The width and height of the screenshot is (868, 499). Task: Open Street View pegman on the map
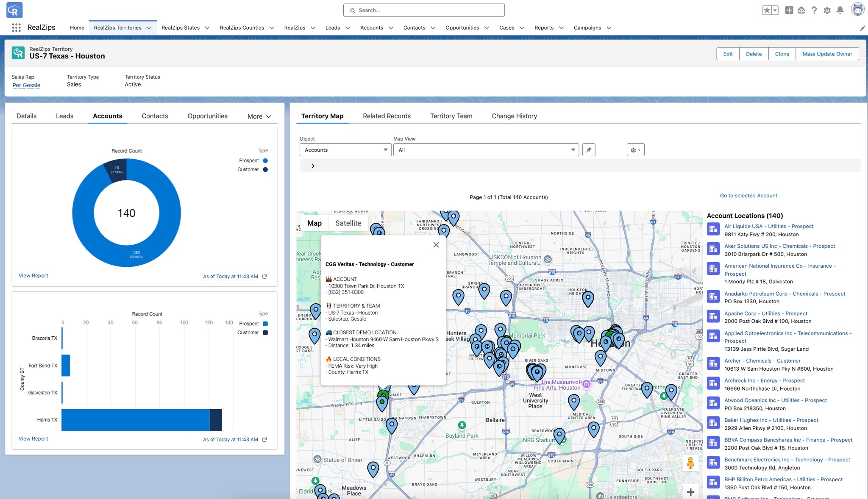coord(690,463)
